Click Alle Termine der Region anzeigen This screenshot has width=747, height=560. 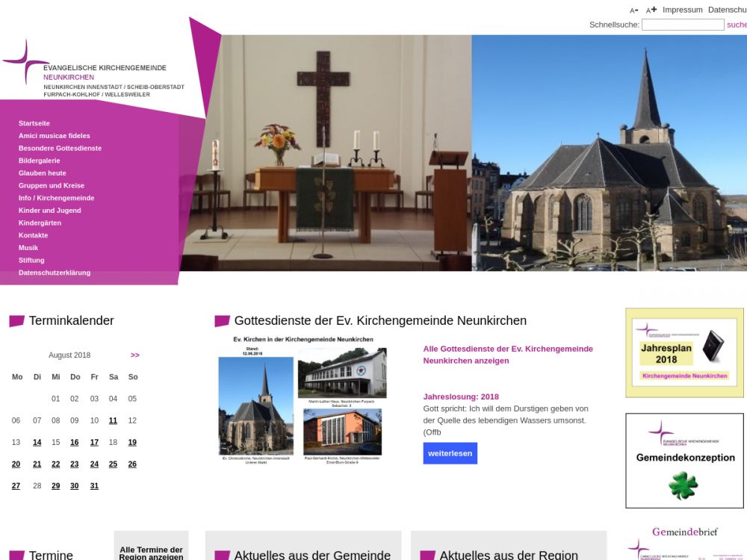151,553
